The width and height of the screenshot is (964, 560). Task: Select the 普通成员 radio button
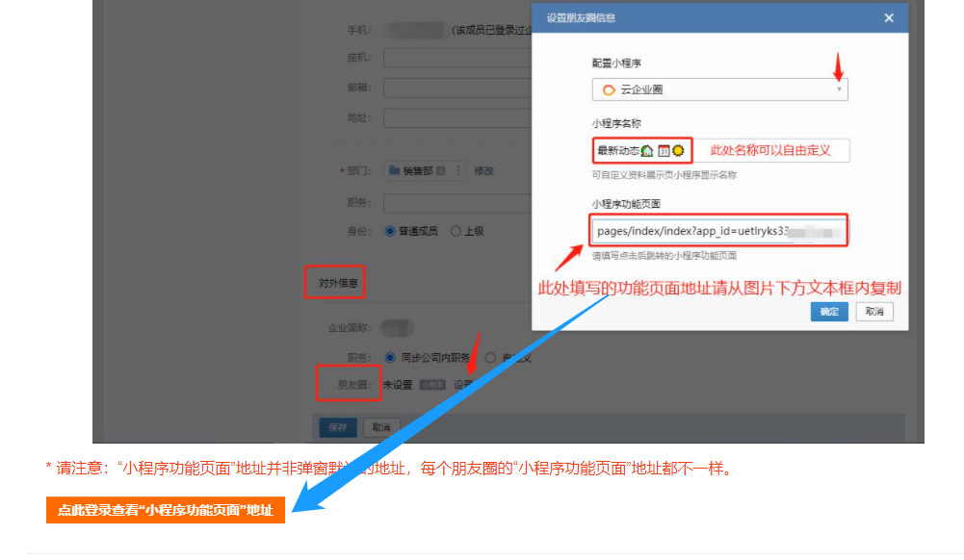390,231
